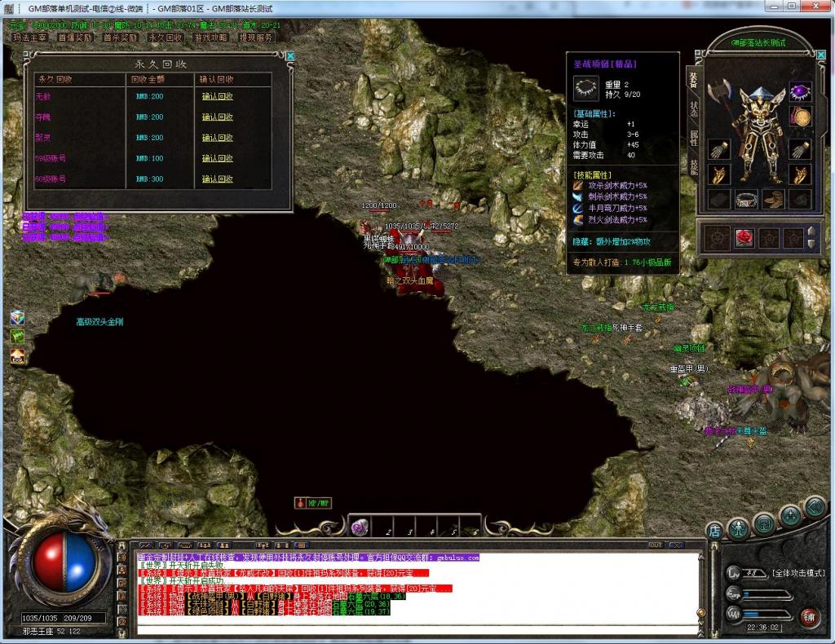Toggle the HP/MP potion button
Screen dimensions: 835x644
(313, 503)
